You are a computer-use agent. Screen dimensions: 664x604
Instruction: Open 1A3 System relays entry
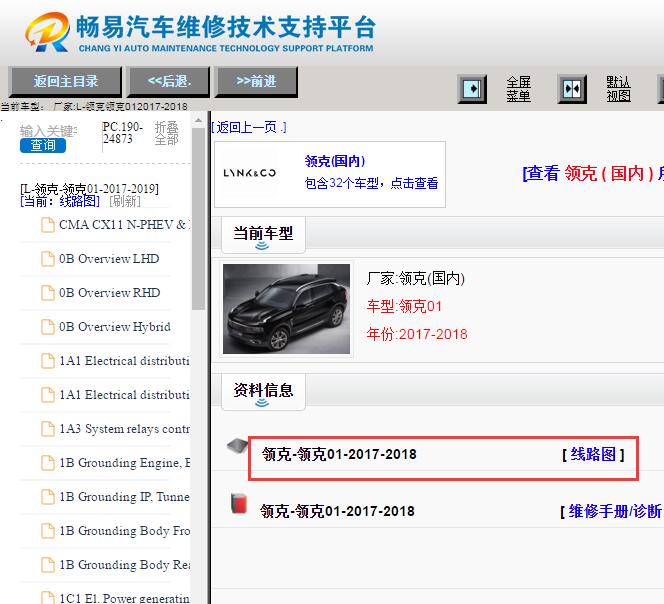pos(124,429)
